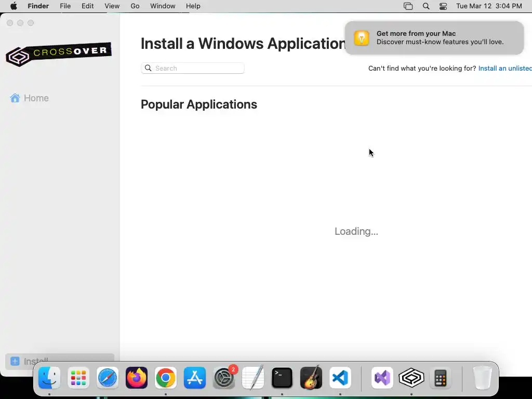Image resolution: width=532 pixels, height=399 pixels.
Task: Open TextEdit from the Dock
Action: coord(253,378)
